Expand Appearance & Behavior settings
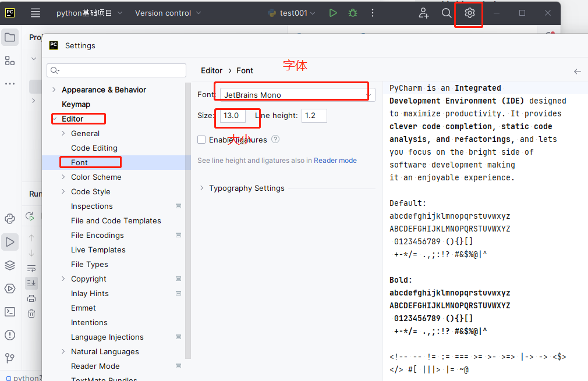The width and height of the screenshot is (588, 381). (54, 90)
